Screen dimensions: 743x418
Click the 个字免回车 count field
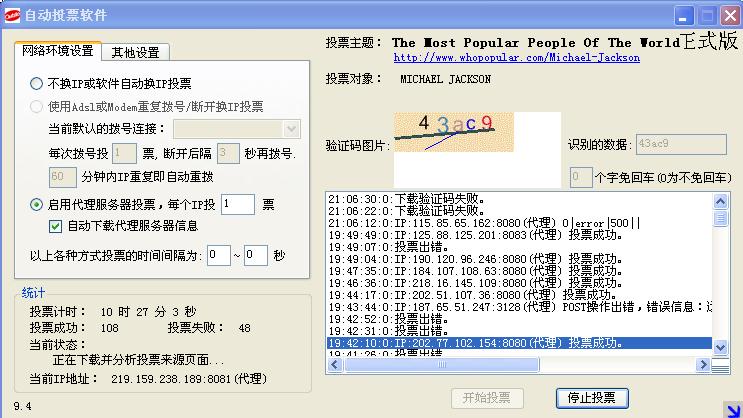click(x=581, y=178)
